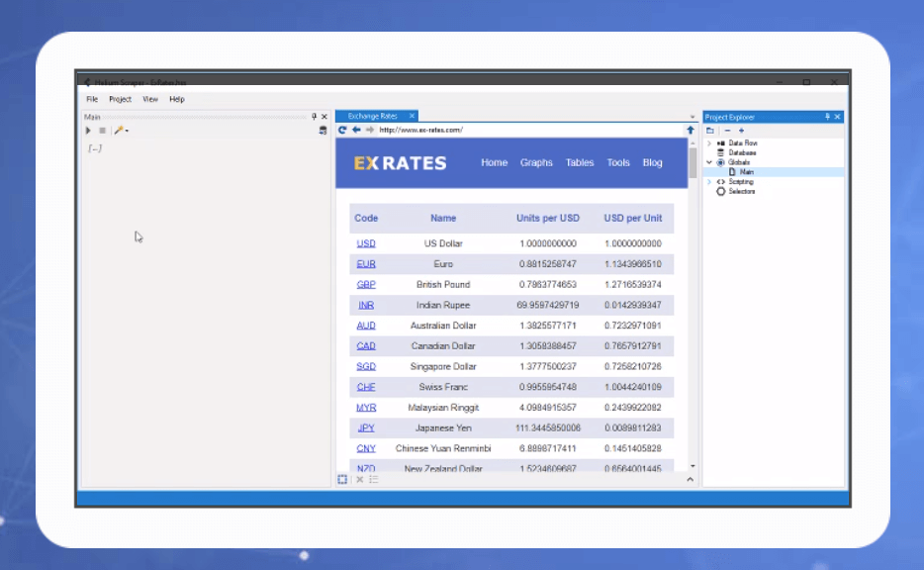924x570 pixels.
Task: Reload the browser page
Action: coord(342,130)
